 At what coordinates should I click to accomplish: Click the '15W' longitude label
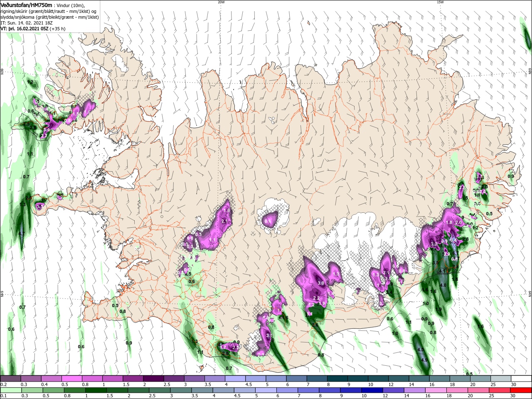pyautogui.click(x=440, y=2)
